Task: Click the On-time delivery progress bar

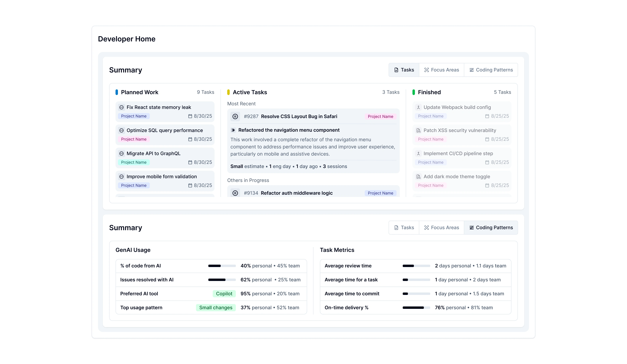Action: click(416, 307)
